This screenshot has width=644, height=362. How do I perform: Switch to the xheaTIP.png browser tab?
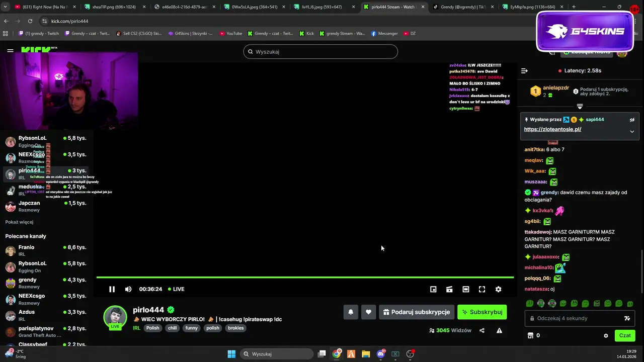click(114, 7)
